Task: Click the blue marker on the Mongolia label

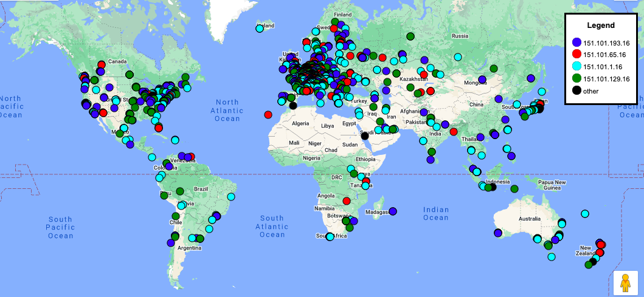Action: coord(482,79)
